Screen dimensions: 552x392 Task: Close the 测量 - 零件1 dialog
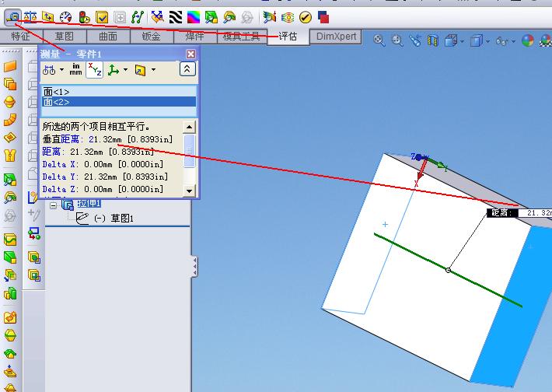(190, 54)
